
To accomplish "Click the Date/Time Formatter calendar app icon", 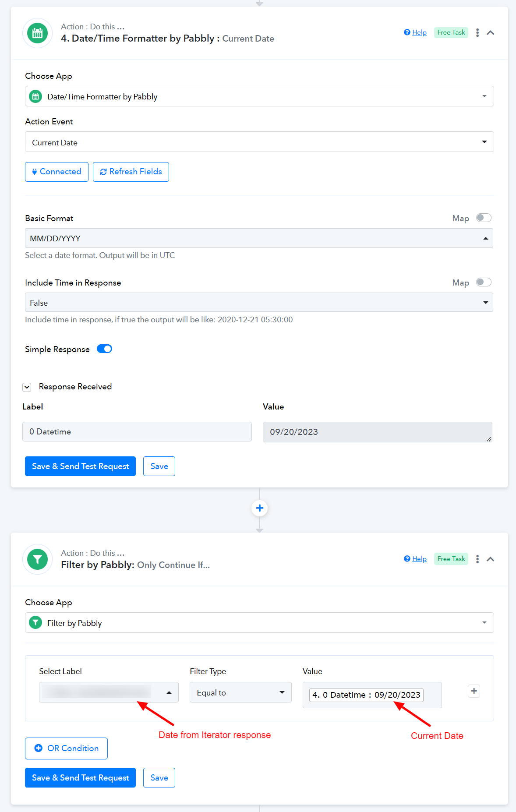I will (38, 33).
